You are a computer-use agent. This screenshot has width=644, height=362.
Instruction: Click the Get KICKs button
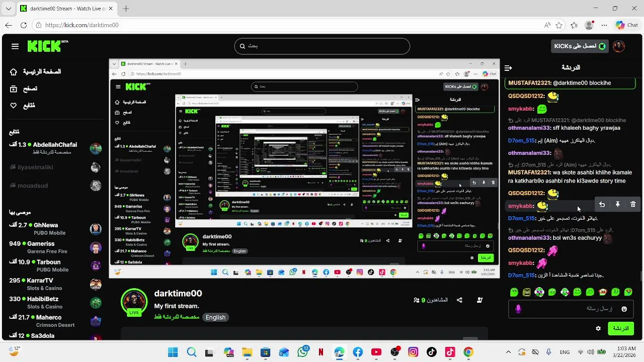[580, 46]
